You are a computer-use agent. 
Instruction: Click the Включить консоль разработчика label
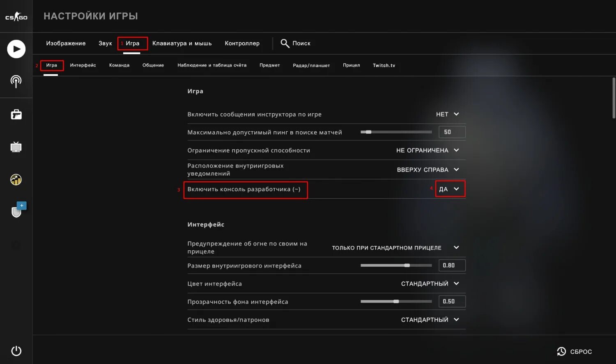point(244,189)
